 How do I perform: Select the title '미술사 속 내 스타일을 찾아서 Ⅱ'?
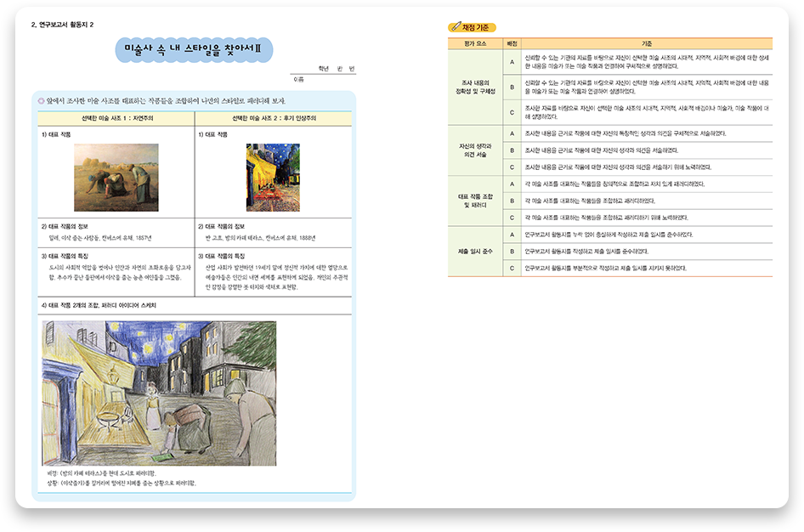point(193,49)
